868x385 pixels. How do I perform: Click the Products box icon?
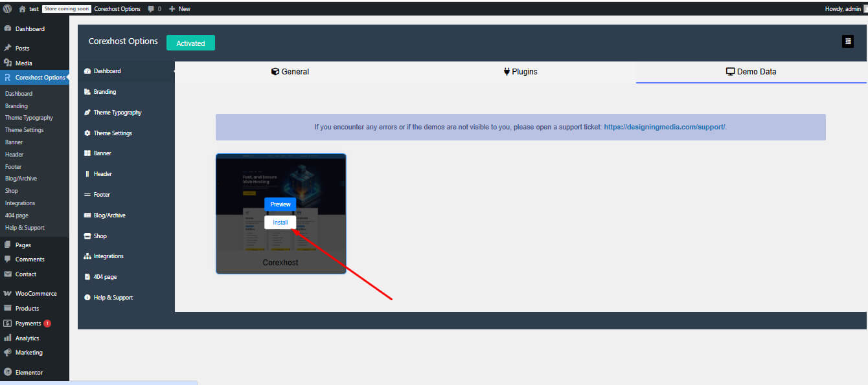[8, 309]
